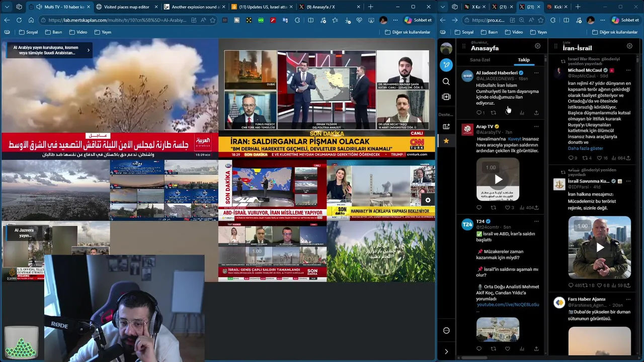Expand the Al Arabiya channel info chevron
This screenshot has height=362, width=644.
tap(89, 50)
